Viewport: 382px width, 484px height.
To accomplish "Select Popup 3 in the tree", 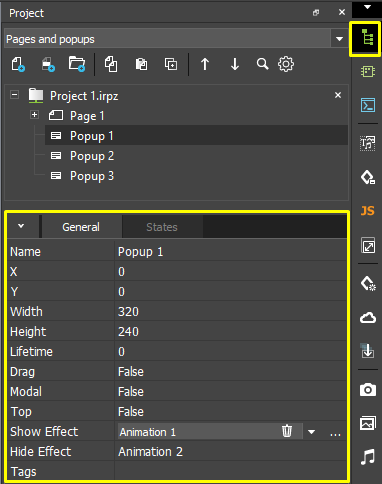I will tap(92, 176).
